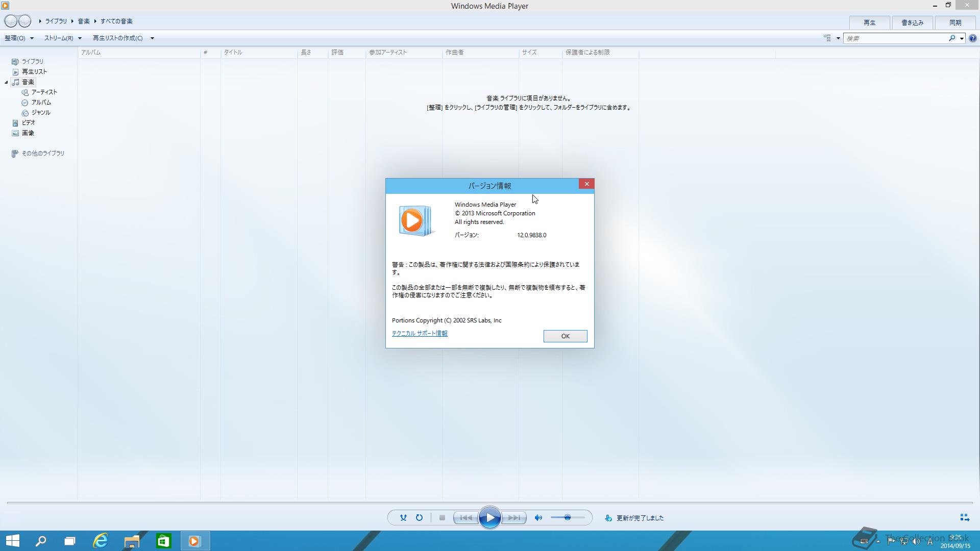Click 再生リストの作成(C) button
Screen dimensions: 980x551
coord(118,38)
